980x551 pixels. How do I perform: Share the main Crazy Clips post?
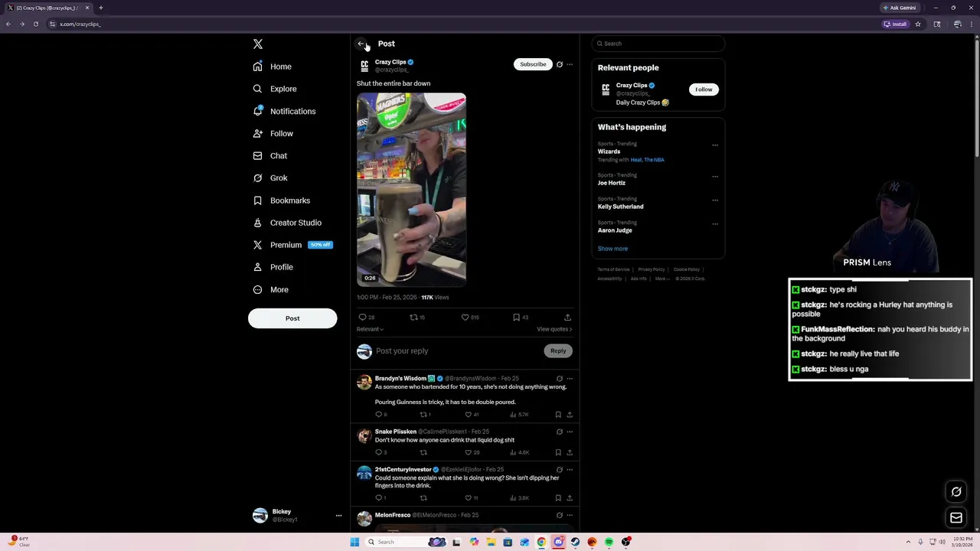point(567,317)
